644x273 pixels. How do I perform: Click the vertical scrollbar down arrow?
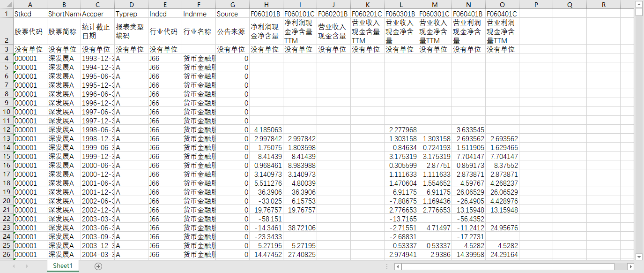(x=639, y=257)
